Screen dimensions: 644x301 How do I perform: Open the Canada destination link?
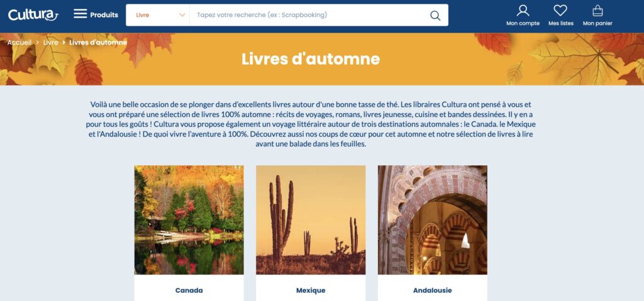pos(189,290)
